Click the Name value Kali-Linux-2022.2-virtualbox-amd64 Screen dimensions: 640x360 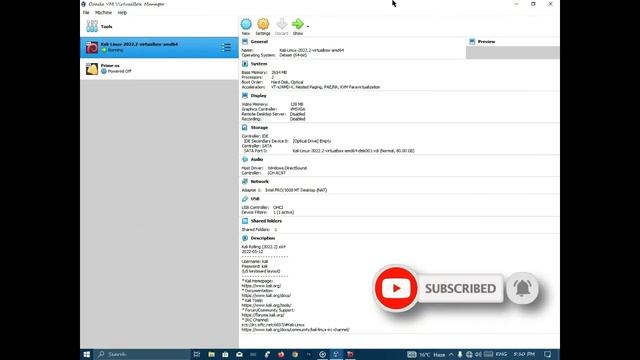click(311, 50)
